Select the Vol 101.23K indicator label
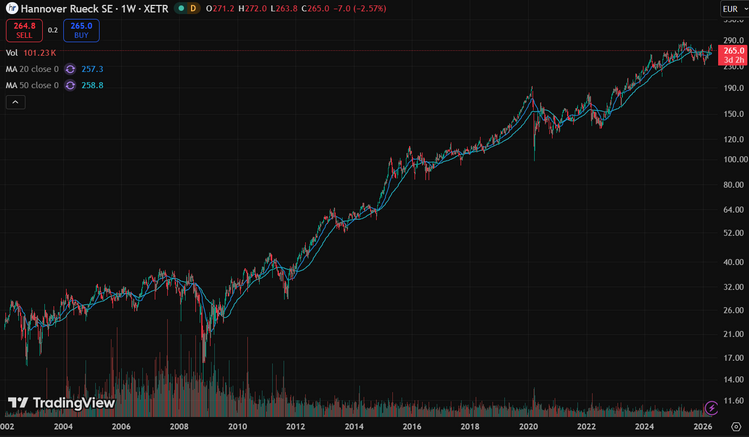 point(31,53)
